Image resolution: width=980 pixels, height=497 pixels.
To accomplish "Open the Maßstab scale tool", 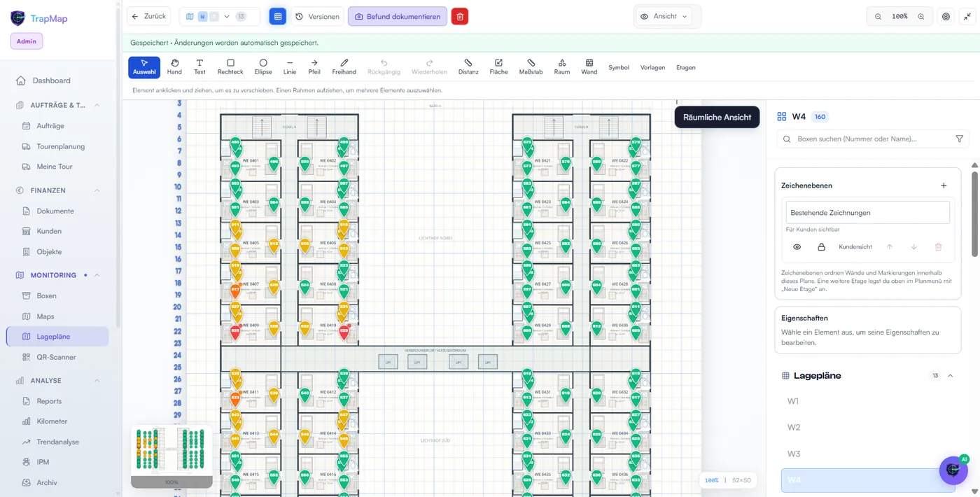I will pyautogui.click(x=531, y=67).
